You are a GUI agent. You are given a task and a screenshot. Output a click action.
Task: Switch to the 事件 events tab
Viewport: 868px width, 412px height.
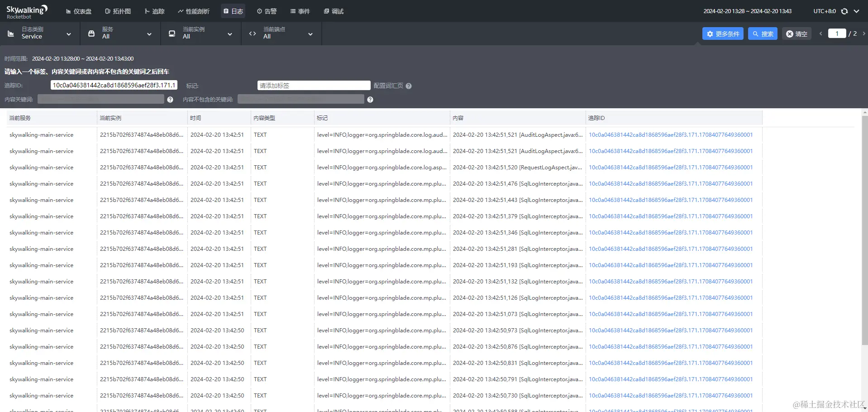pyautogui.click(x=300, y=11)
